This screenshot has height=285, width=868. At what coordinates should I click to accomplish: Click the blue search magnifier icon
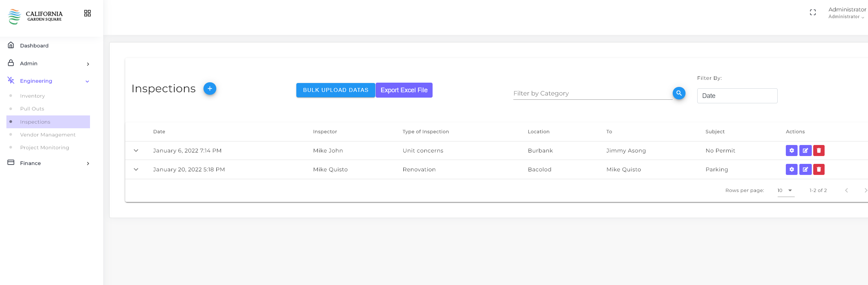pyautogui.click(x=679, y=93)
